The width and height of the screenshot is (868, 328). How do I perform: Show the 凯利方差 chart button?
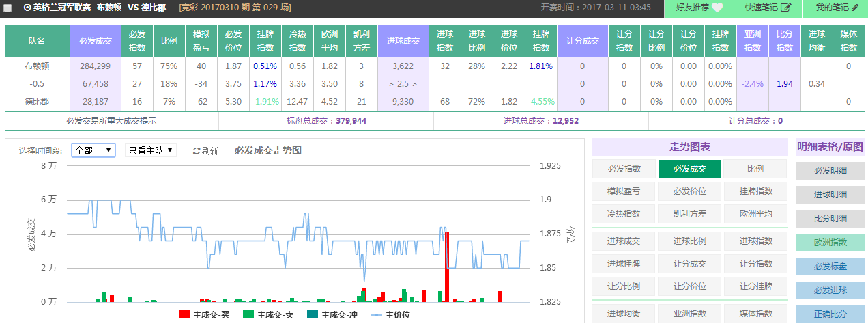[689, 214]
